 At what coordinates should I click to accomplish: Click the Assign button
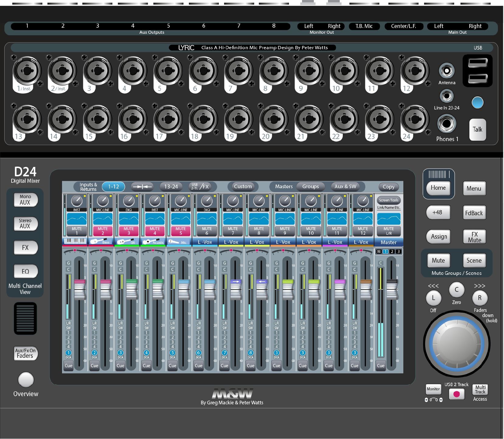click(439, 237)
